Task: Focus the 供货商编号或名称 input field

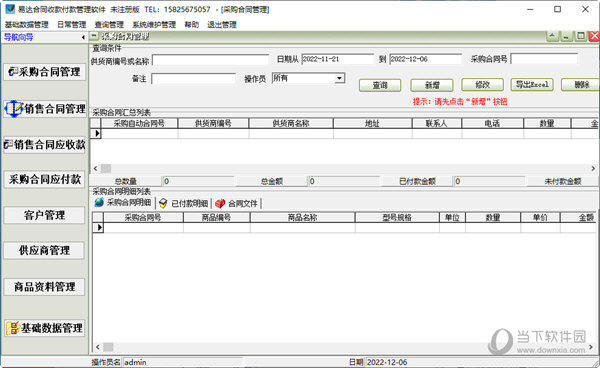Action: (210, 60)
